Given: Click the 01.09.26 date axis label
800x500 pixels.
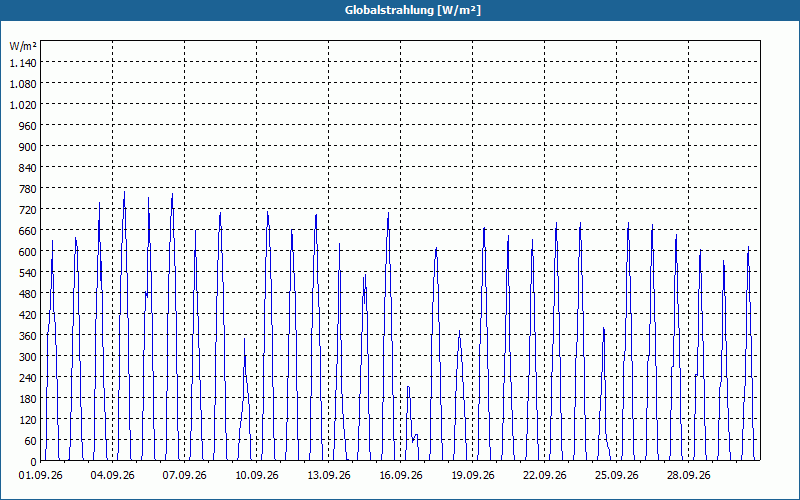Looking at the screenshot, I should [40, 476].
